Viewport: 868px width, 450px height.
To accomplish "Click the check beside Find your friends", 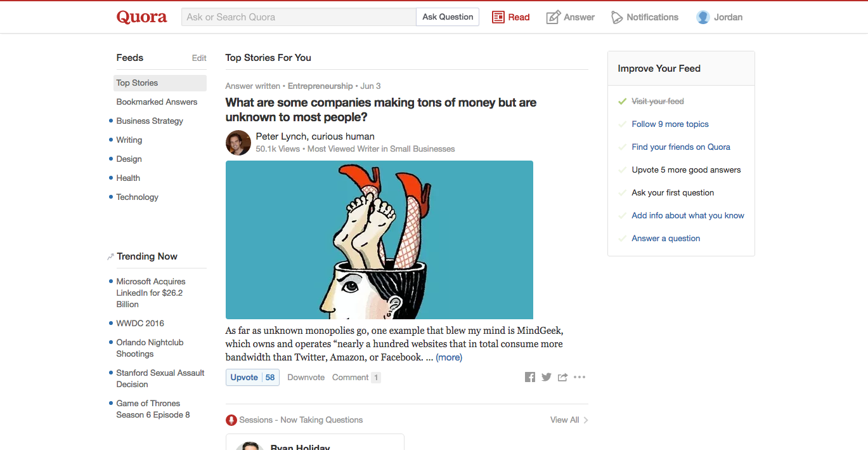I will pyautogui.click(x=622, y=147).
